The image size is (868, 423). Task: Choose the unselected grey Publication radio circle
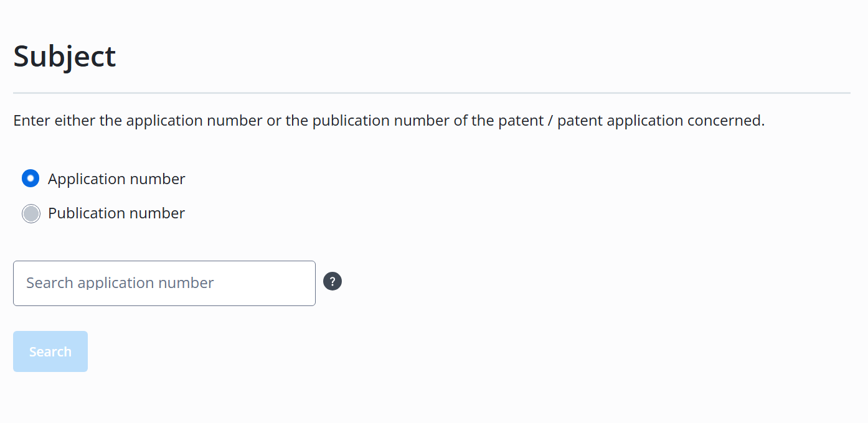click(31, 213)
